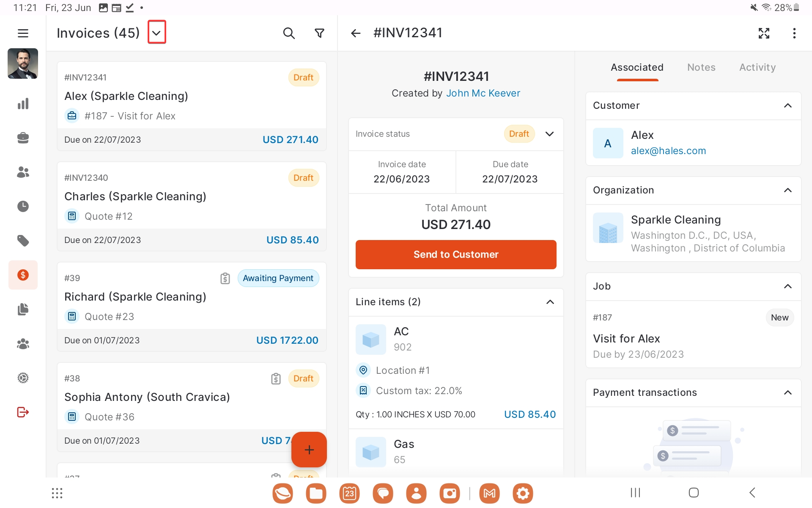Click the logout icon in sidebar
This screenshot has height=508, width=812.
point(23,412)
